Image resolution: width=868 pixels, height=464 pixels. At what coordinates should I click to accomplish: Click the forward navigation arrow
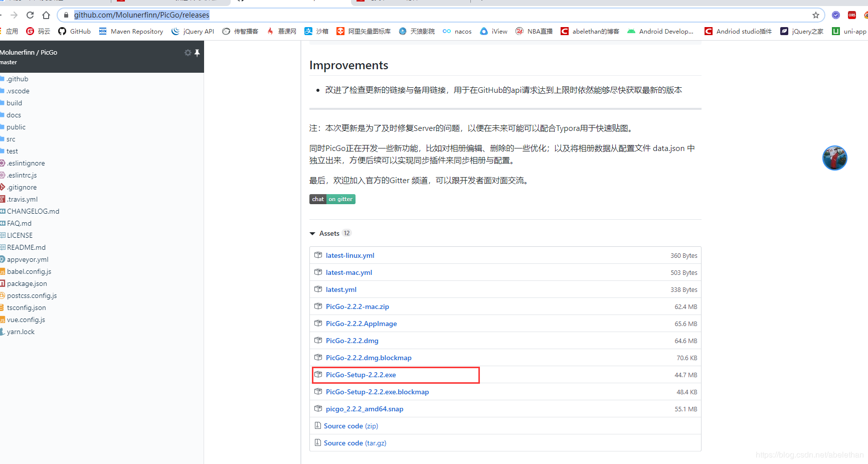point(14,15)
